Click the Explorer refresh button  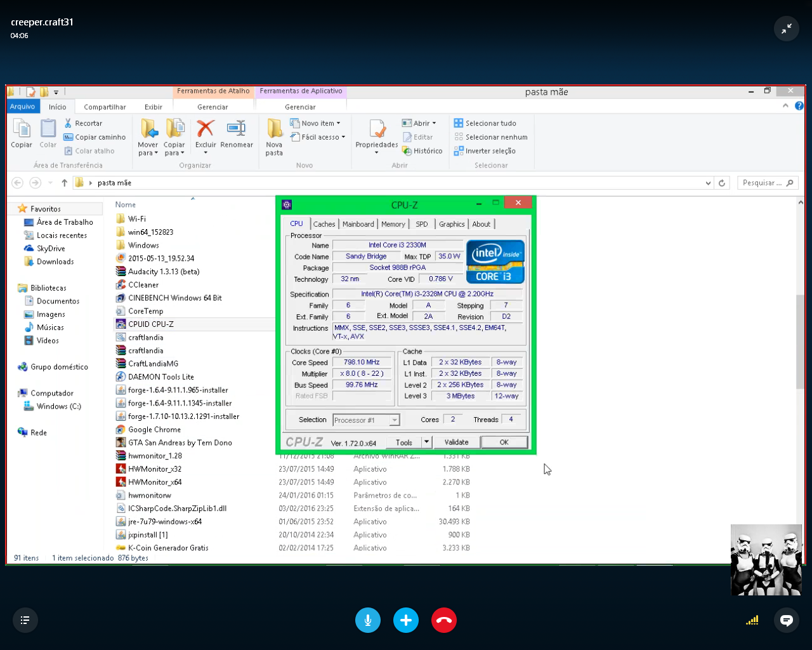click(x=722, y=183)
